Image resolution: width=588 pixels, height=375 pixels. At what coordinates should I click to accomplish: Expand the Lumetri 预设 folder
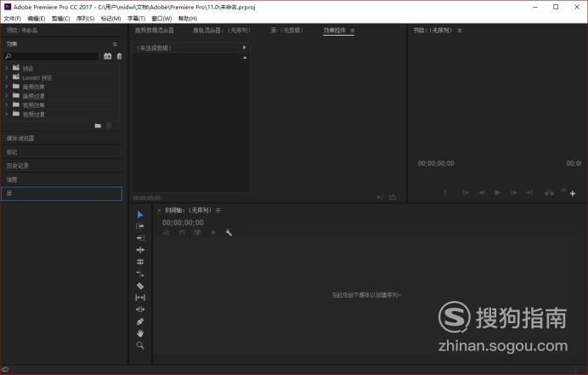pos(7,77)
